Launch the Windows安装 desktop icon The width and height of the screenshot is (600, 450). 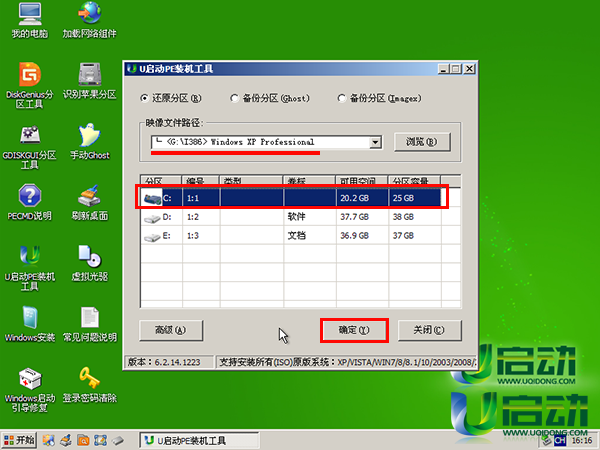tap(30, 324)
